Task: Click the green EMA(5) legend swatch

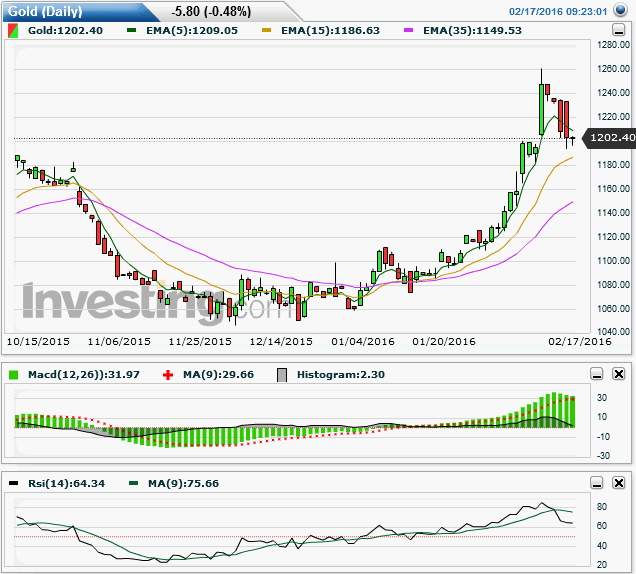Action: tap(131, 30)
